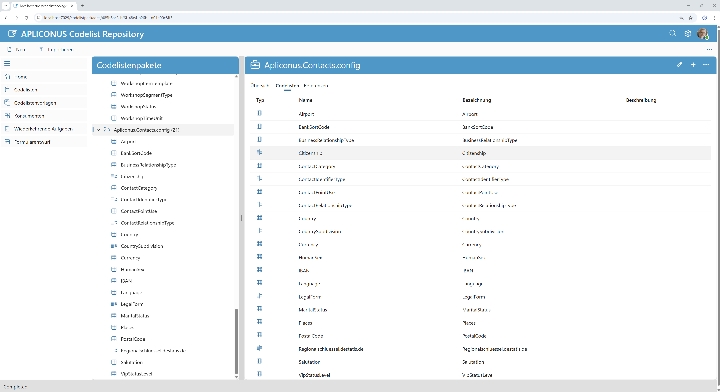
Task: Click BankSortCode name in the table
Action: coord(314,127)
